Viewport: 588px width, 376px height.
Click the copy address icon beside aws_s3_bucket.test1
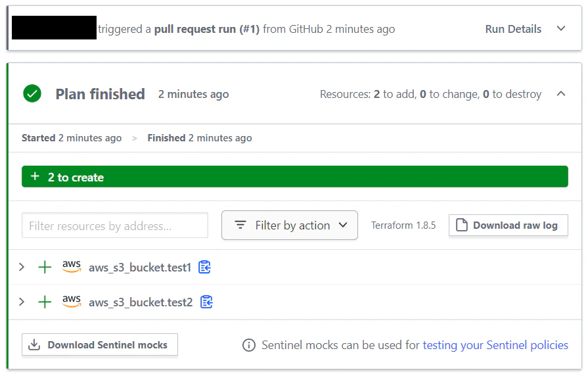click(204, 267)
